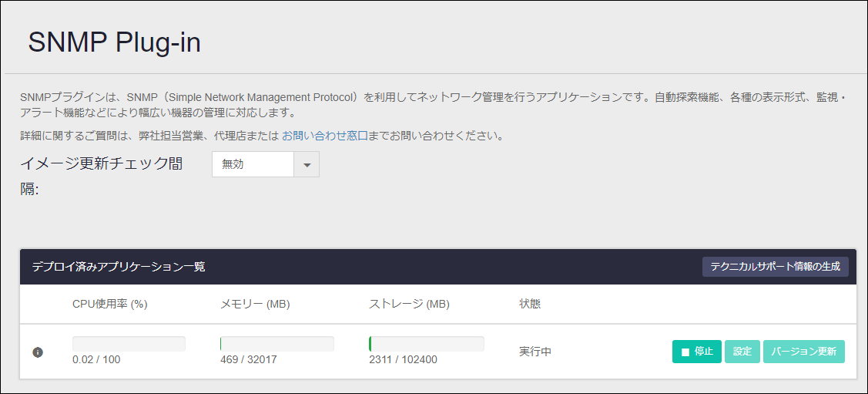The image size is (868, 394).
Task: Stop the application with 停止 button
Action: tap(697, 352)
